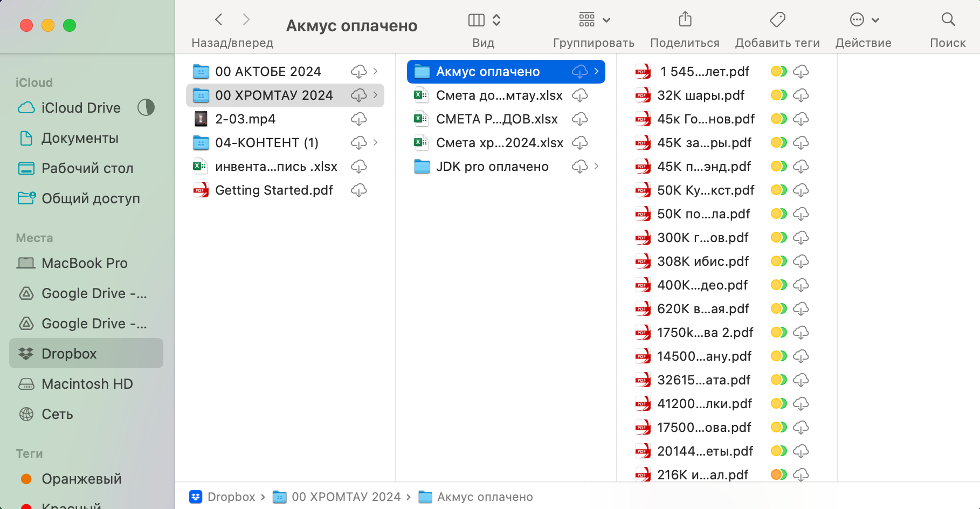The width and height of the screenshot is (980, 509).
Task: Switch view mode with Вид selector
Action: pyautogui.click(x=484, y=20)
